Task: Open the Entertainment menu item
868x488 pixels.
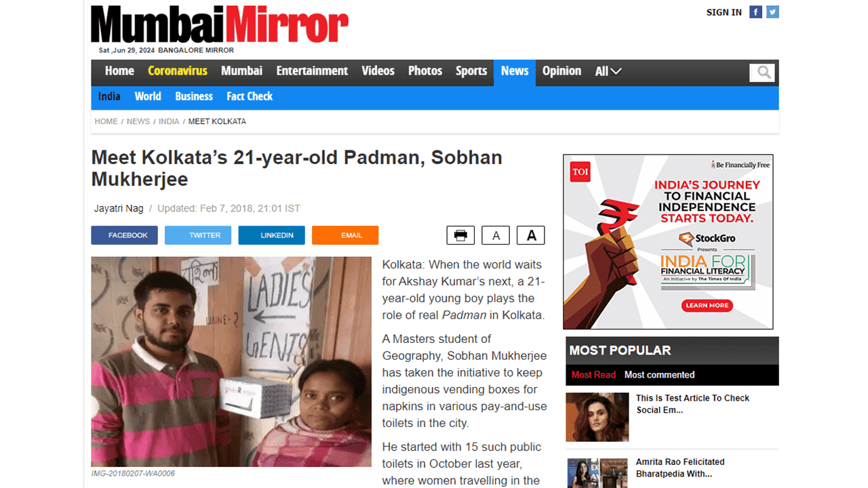Action: pyautogui.click(x=312, y=71)
